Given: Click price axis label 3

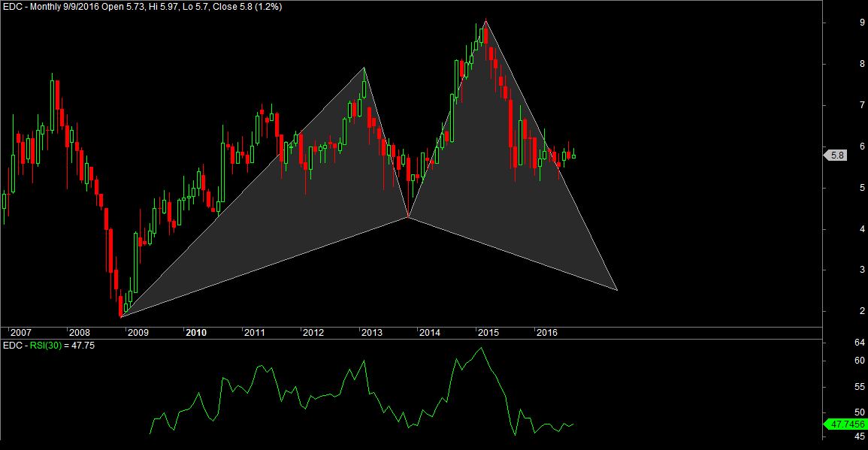Looking at the screenshot, I should 862,270.
